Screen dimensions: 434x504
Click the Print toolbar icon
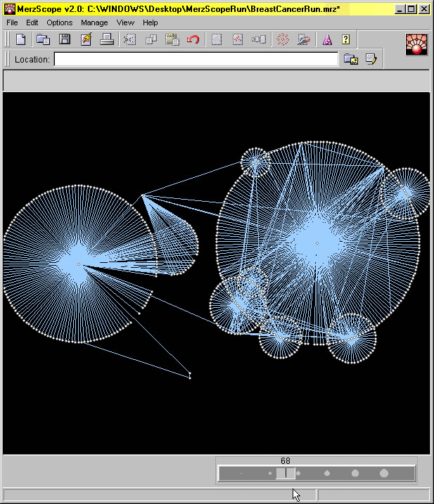[x=107, y=39]
